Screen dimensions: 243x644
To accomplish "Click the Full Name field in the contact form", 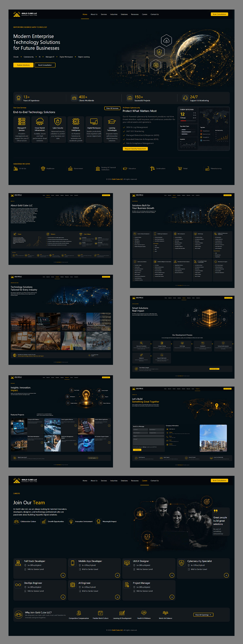I will (x=140, y=429).
